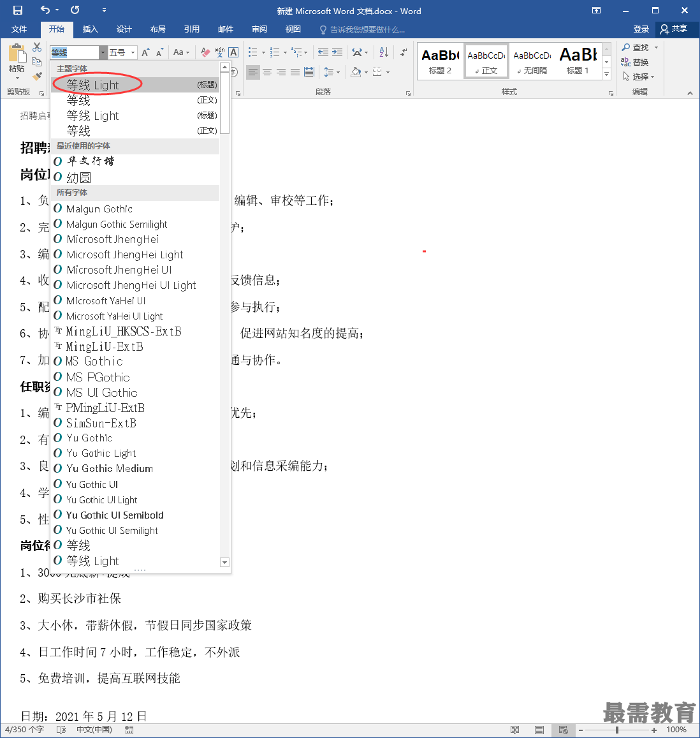The image size is (700, 738).
Task: Apply the 标题 1 style
Action: [x=578, y=61]
